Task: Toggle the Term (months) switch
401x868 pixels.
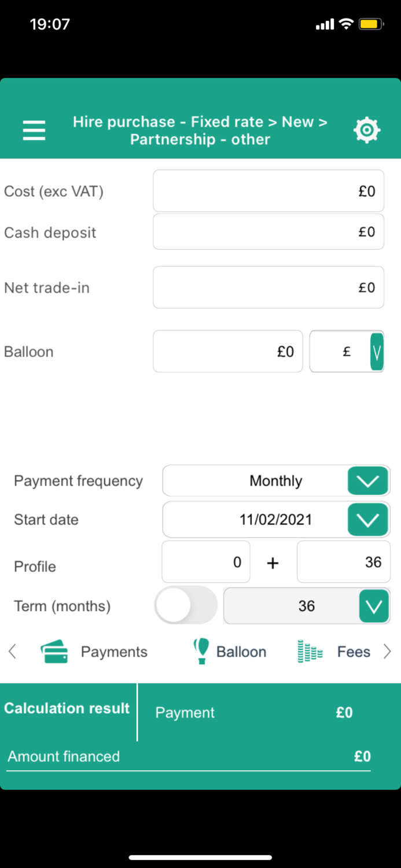Action: tap(186, 605)
